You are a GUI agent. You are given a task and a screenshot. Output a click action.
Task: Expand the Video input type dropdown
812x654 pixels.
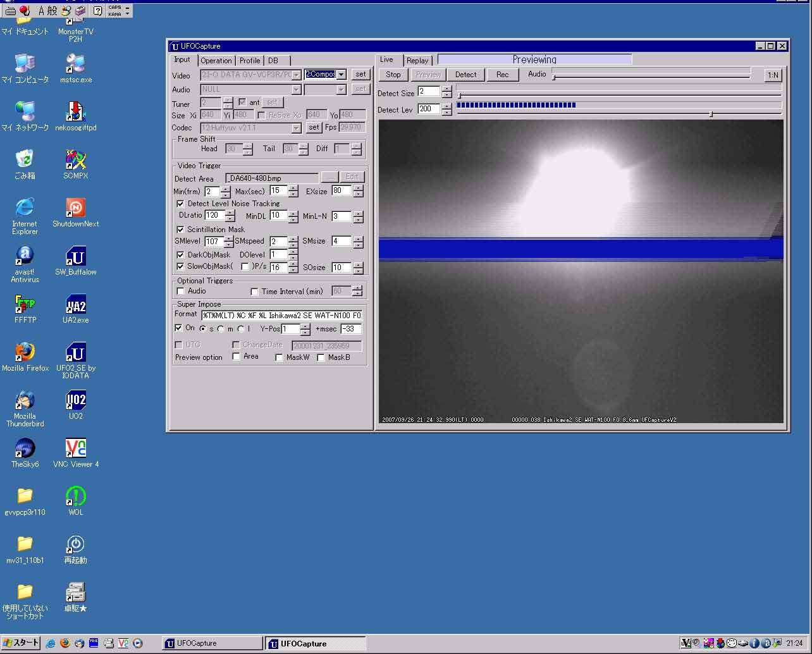point(341,75)
